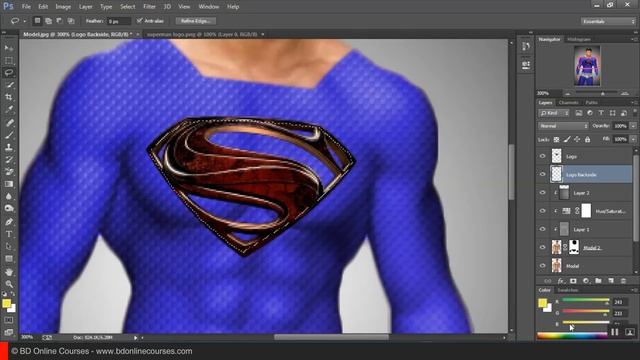Click the Subtract from selection icon
Image resolution: width=640 pixels, height=360 pixels.
59,21
